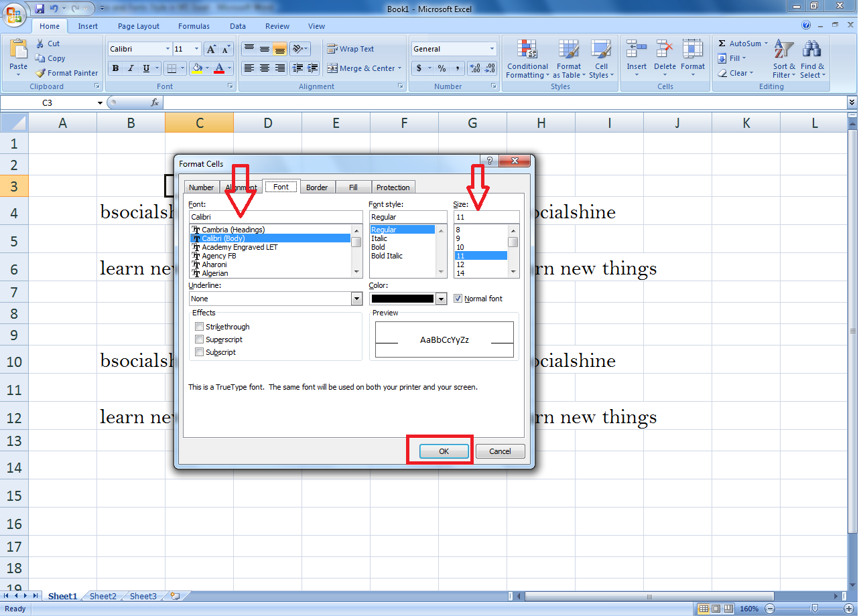Screen dimensions: 863x616
Task: Open the General number format dropdown
Action: point(492,48)
